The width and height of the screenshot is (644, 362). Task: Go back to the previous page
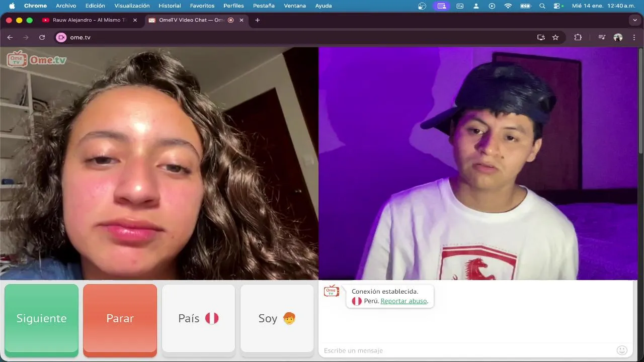pos(10,37)
